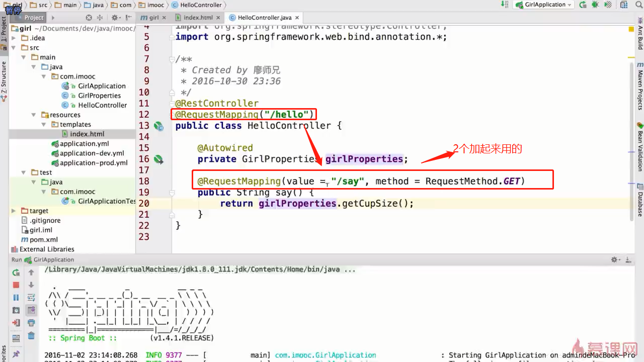Stop the running application with red square
Viewport: 644px width, 362px height.
click(16, 285)
